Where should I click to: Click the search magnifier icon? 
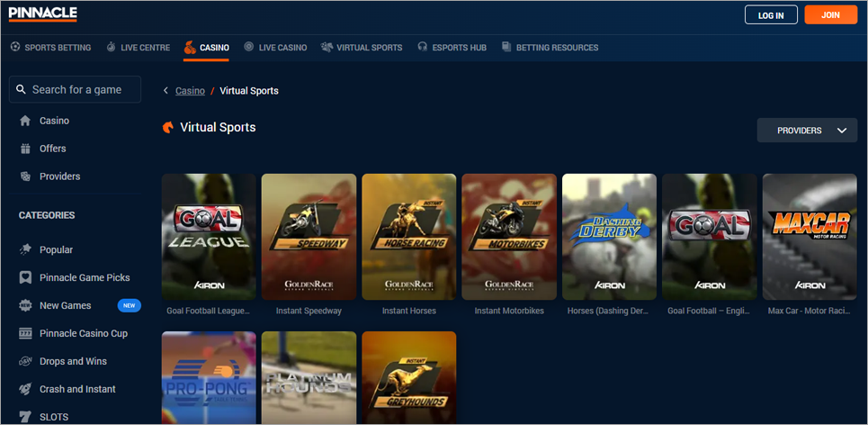(22, 90)
